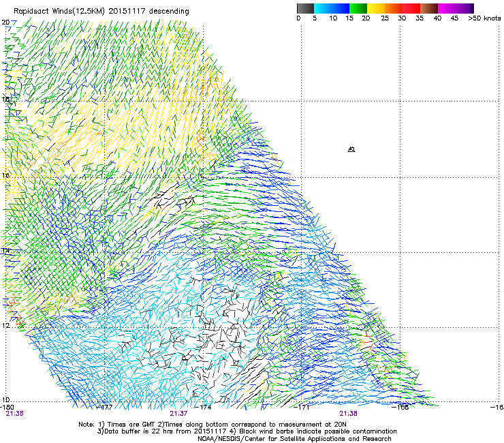Click the '18' latitude label on the left axis
Viewport: 504px width, 443px height.
(5, 99)
